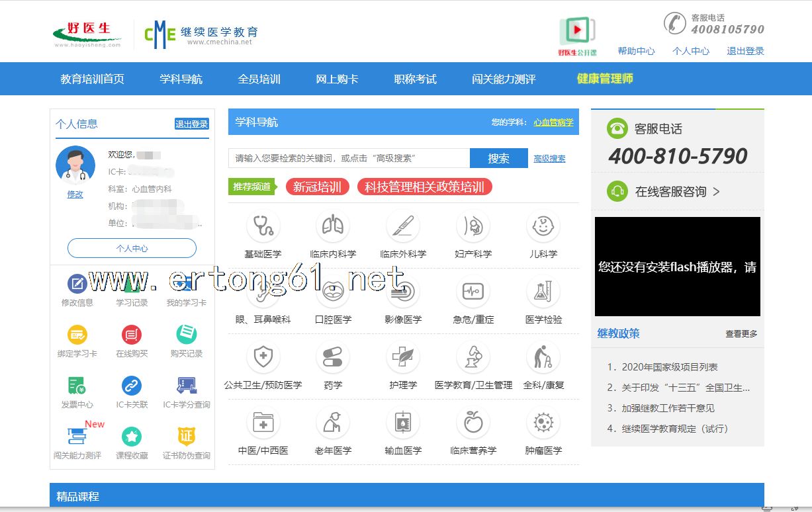Open the 输血医学 blood bag icon
This screenshot has width=812, height=512.
(x=403, y=423)
